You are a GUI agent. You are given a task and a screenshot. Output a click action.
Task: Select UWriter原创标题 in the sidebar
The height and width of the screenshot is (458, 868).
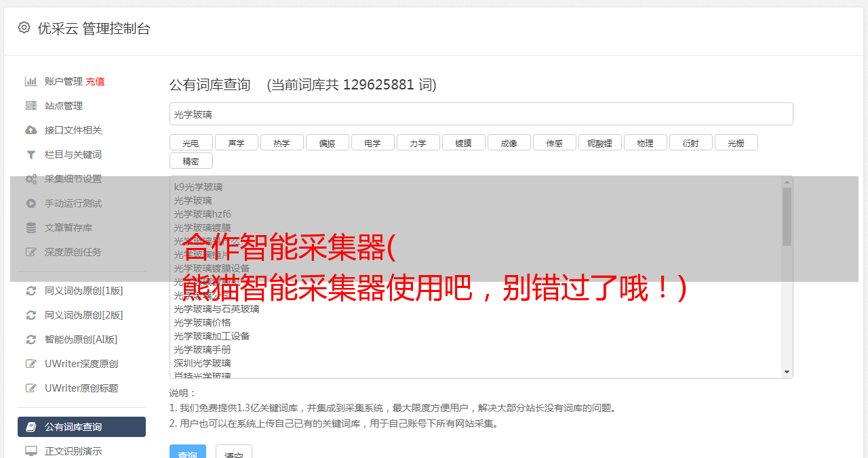point(81,388)
